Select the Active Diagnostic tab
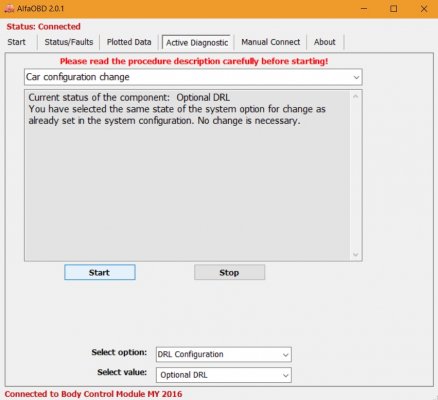The width and height of the screenshot is (438, 400). pyautogui.click(x=197, y=42)
